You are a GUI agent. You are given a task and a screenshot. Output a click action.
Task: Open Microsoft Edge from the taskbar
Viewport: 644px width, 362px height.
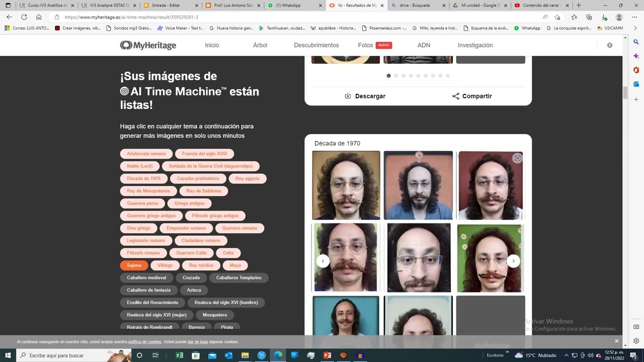point(278,355)
